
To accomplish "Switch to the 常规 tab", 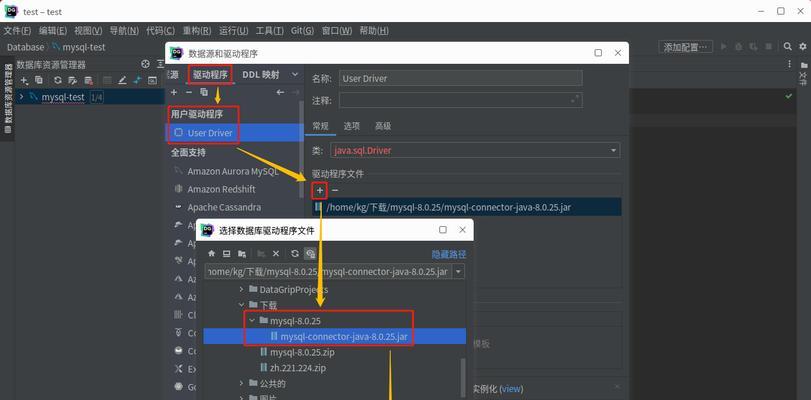I will point(320,126).
